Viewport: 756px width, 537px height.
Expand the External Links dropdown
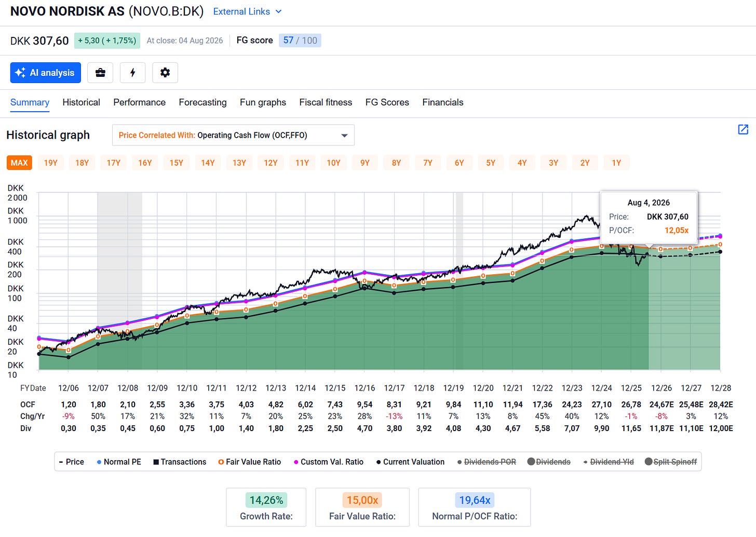(x=248, y=11)
